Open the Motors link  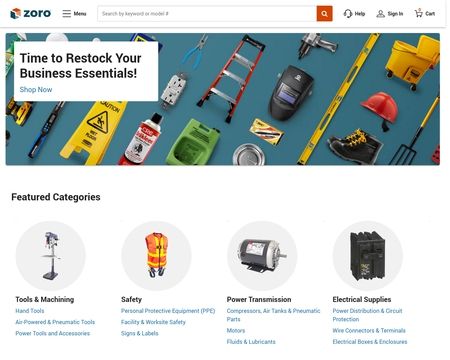[236, 330]
